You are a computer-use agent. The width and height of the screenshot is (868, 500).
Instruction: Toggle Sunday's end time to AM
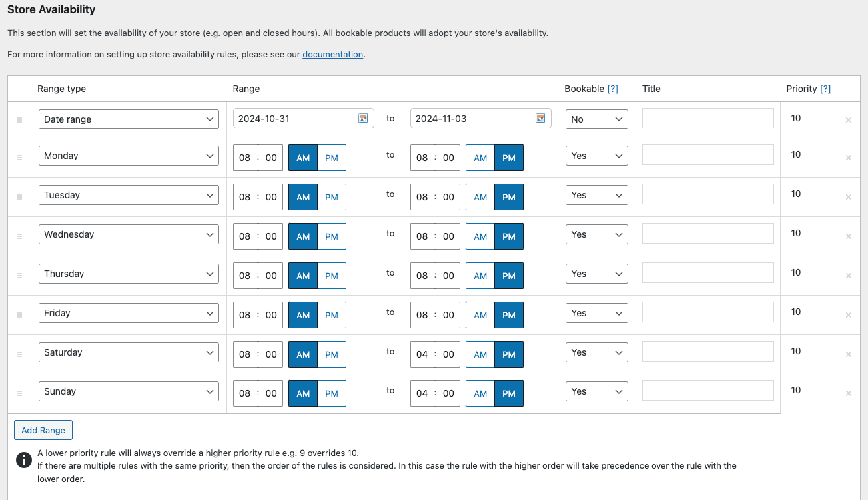(480, 393)
